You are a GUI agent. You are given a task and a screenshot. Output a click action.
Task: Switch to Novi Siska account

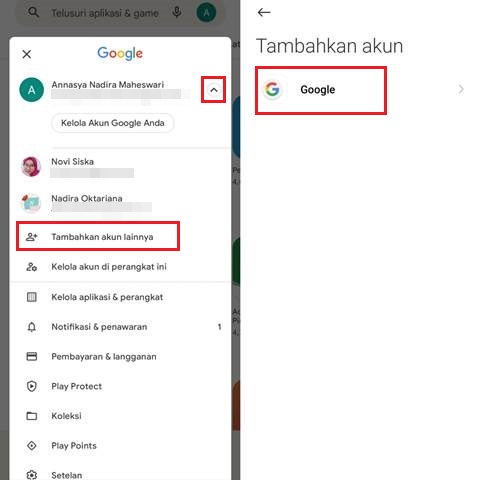(120, 167)
